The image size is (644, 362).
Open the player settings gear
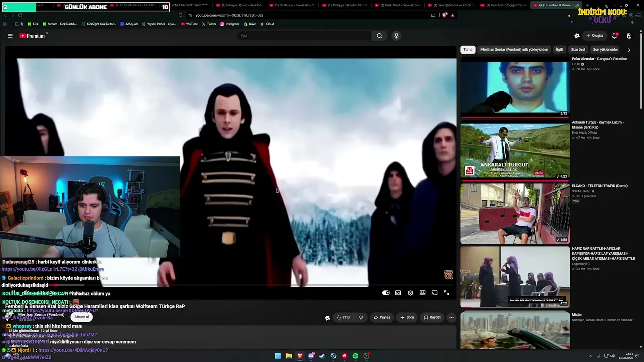[x=411, y=293]
